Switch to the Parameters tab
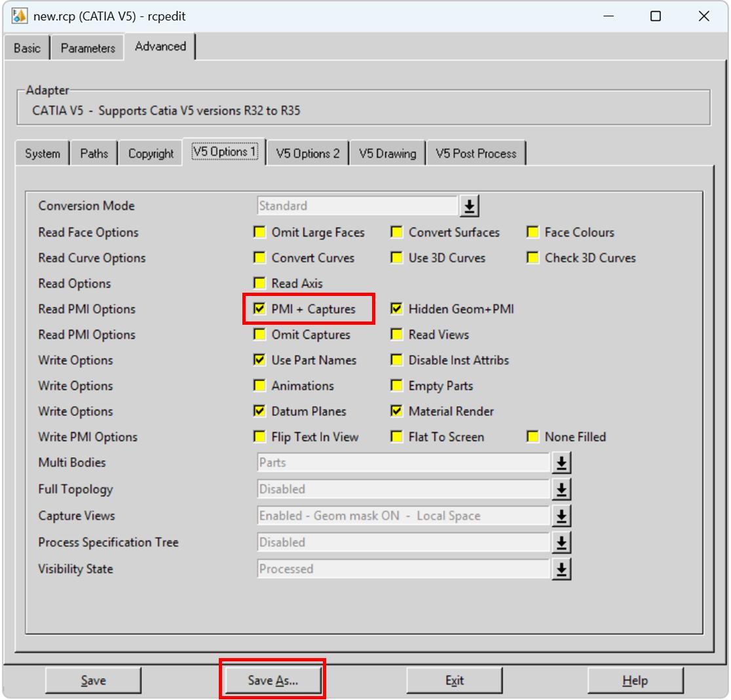Viewport: 731px width, 700px height. click(x=88, y=48)
